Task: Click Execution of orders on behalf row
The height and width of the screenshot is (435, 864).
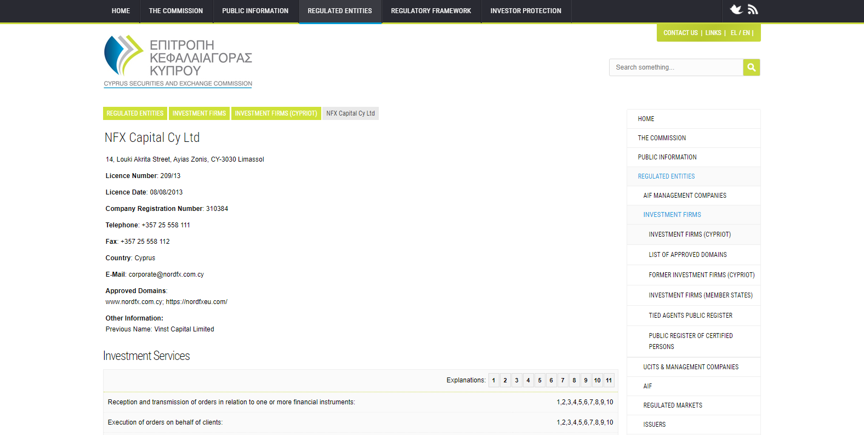Action: point(360,423)
